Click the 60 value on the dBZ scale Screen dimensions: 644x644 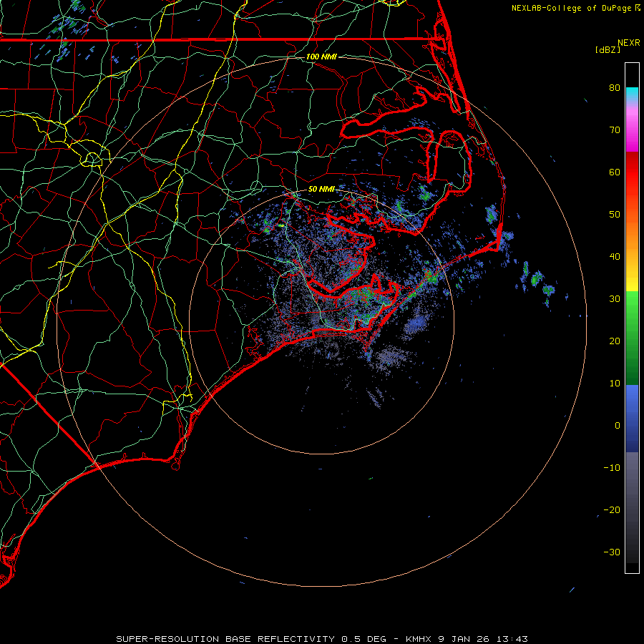(x=615, y=172)
